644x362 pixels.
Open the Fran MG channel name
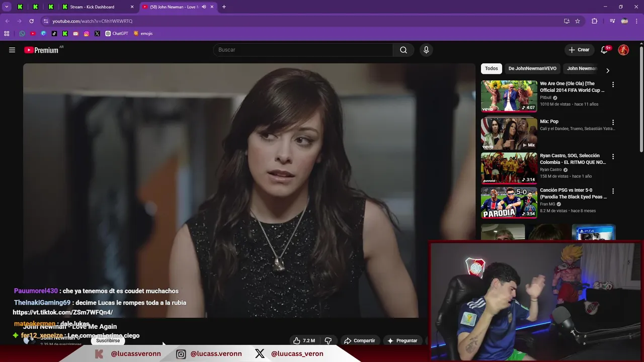tap(548, 204)
